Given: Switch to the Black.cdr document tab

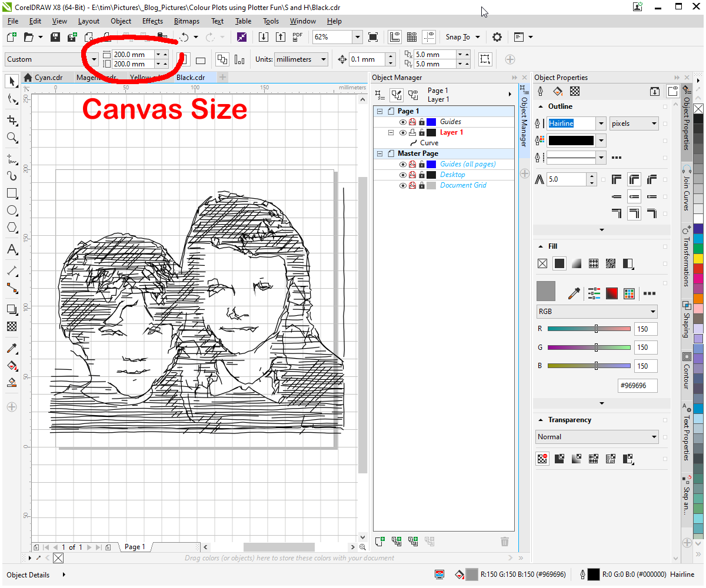Looking at the screenshot, I should pos(191,77).
